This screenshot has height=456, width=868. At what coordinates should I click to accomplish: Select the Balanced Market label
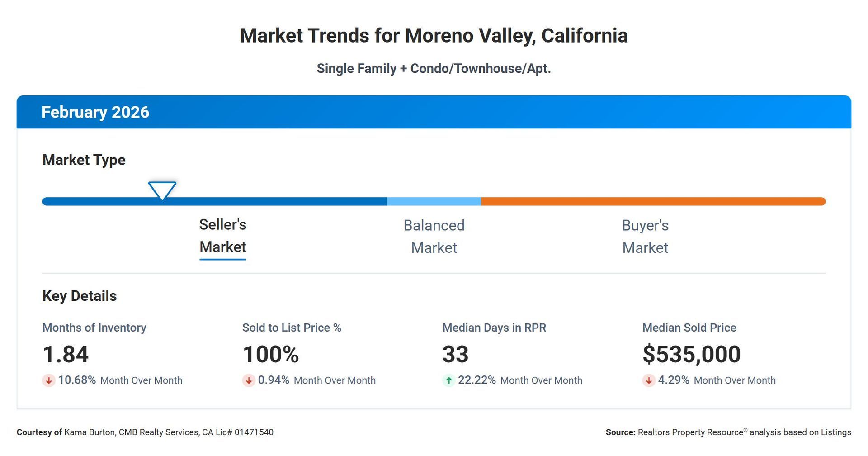click(x=434, y=236)
